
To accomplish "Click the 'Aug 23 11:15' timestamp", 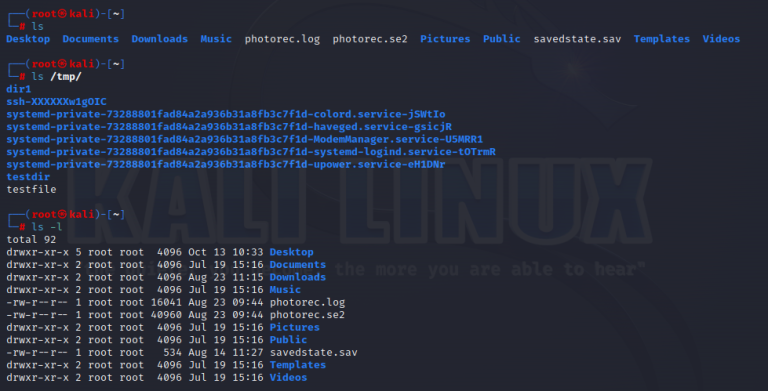I will tap(226, 277).
